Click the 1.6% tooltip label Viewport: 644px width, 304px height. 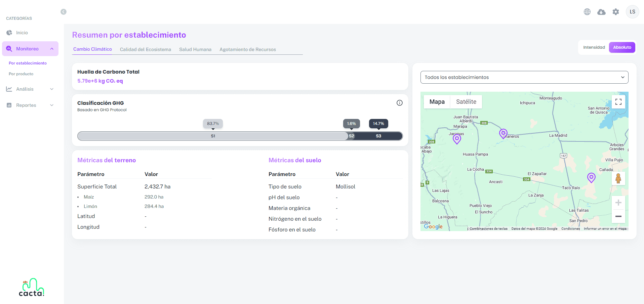click(x=351, y=124)
